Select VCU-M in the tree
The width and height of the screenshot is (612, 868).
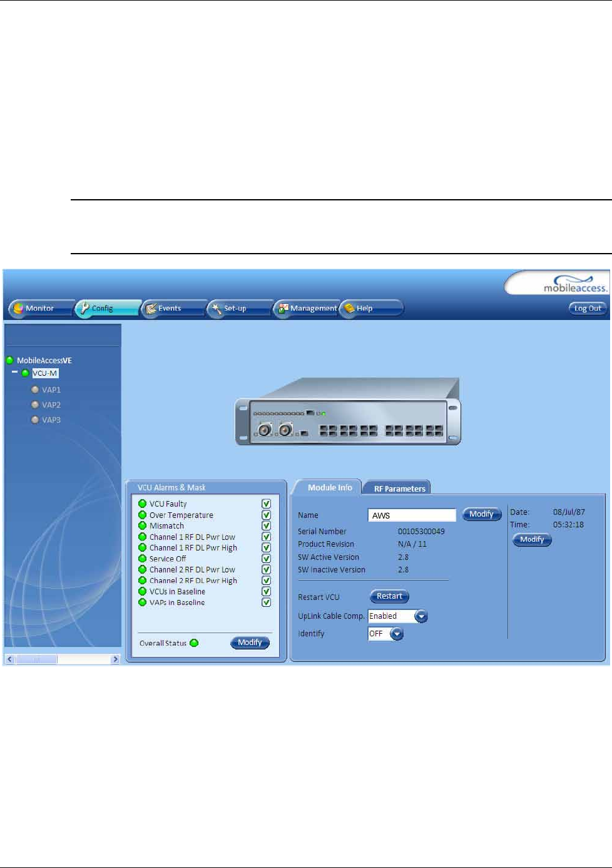click(45, 373)
